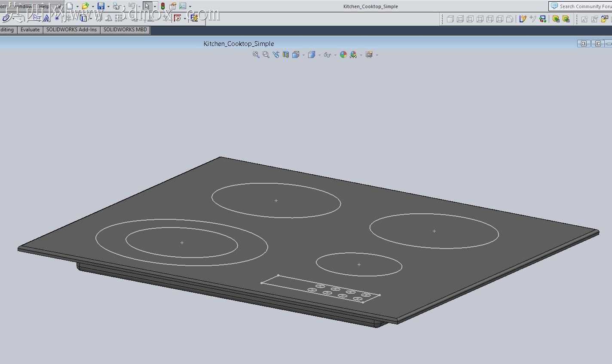Image resolution: width=612 pixels, height=364 pixels.
Task: Toggle tile left window layout button
Action: click(x=584, y=43)
